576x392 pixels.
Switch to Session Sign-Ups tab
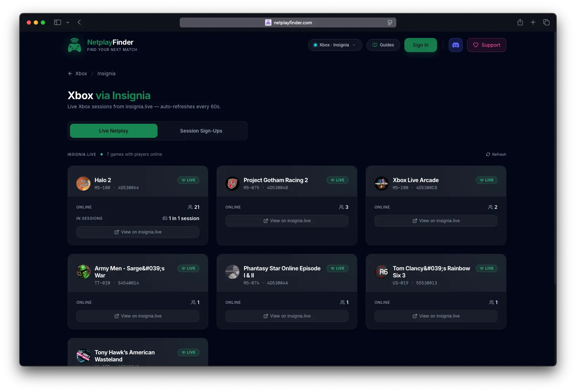pos(201,131)
